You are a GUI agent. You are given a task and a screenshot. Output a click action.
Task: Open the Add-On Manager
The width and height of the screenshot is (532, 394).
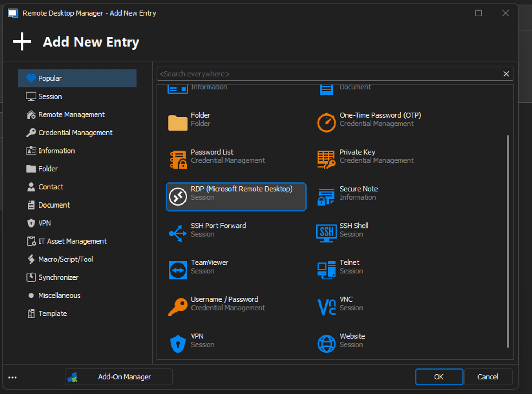(119, 377)
